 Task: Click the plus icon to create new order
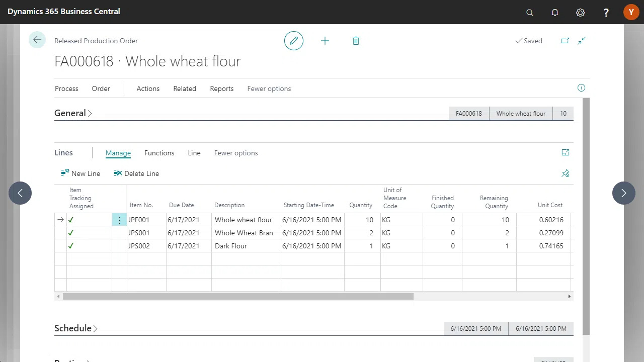point(325,41)
